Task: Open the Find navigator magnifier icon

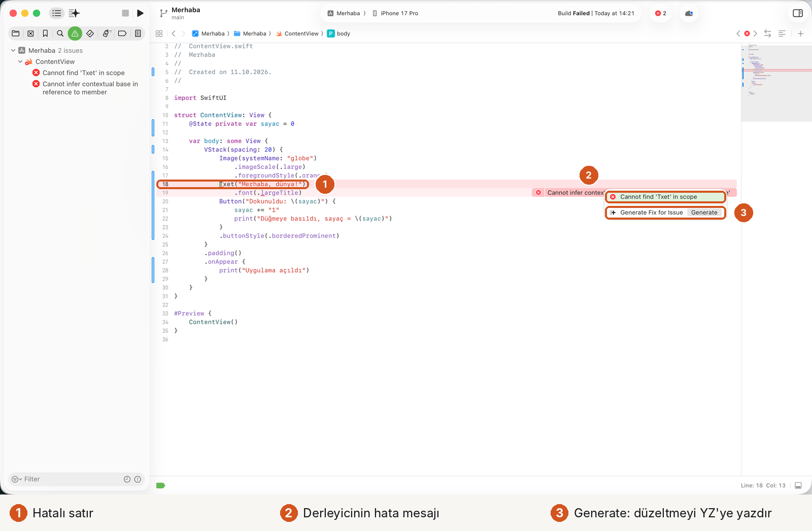Action: (60, 33)
